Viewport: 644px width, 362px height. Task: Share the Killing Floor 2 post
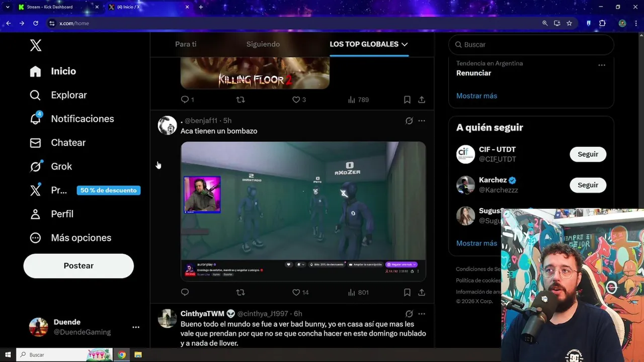422,100
